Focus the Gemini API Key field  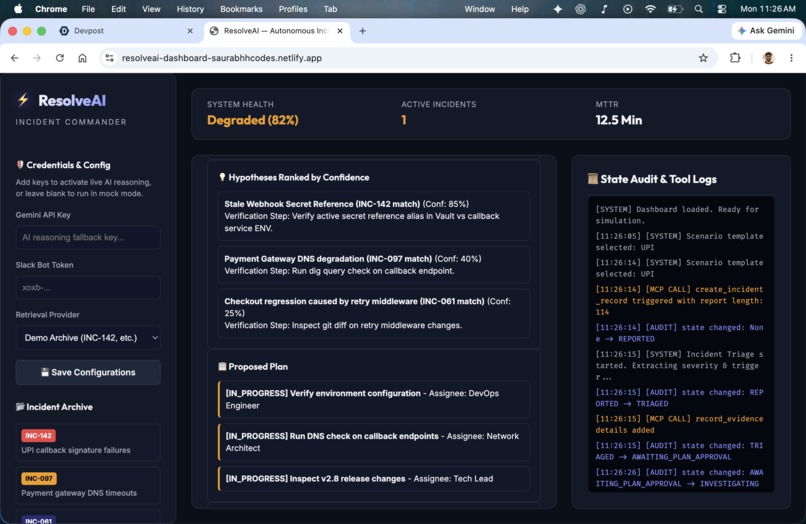coord(88,237)
